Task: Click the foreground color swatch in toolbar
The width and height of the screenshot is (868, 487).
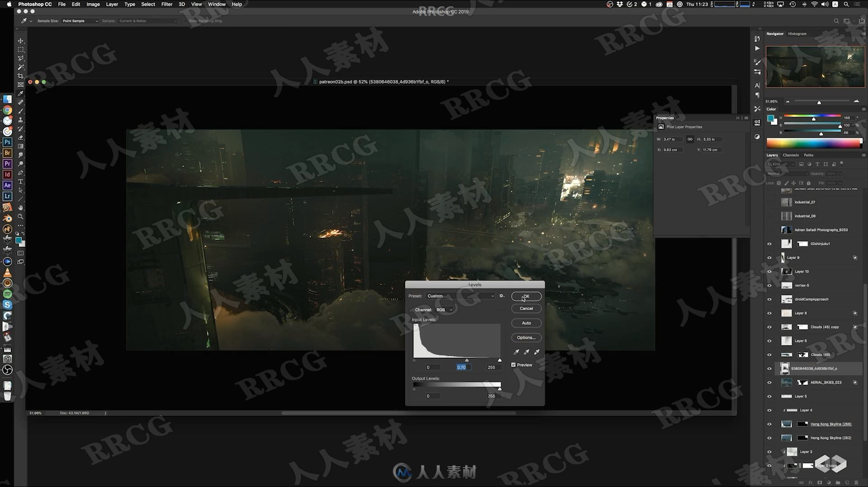Action: 19,240
